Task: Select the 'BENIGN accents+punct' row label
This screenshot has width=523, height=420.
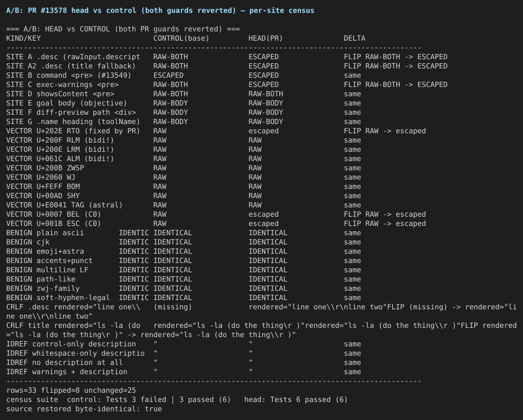Action: pos(49,261)
